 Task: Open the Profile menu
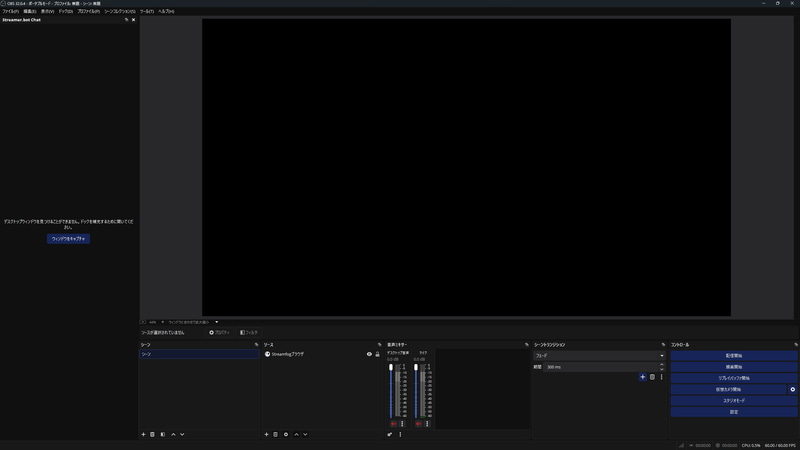click(x=89, y=11)
